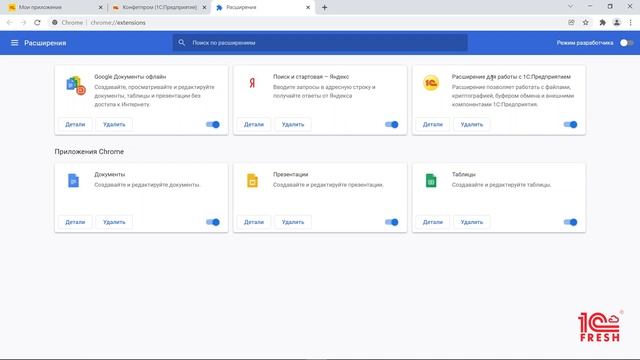Click the Google Docs Offline extension icon
Viewport: 640px width, 360px height.
[x=76, y=85]
